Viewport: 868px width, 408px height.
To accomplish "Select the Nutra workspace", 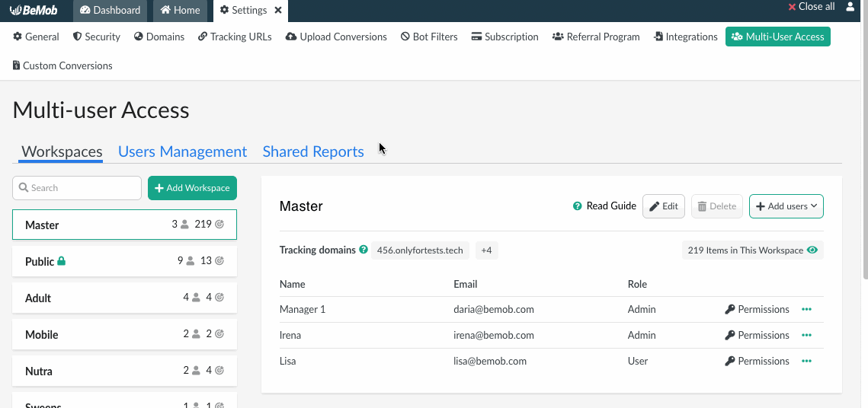I will coord(124,371).
